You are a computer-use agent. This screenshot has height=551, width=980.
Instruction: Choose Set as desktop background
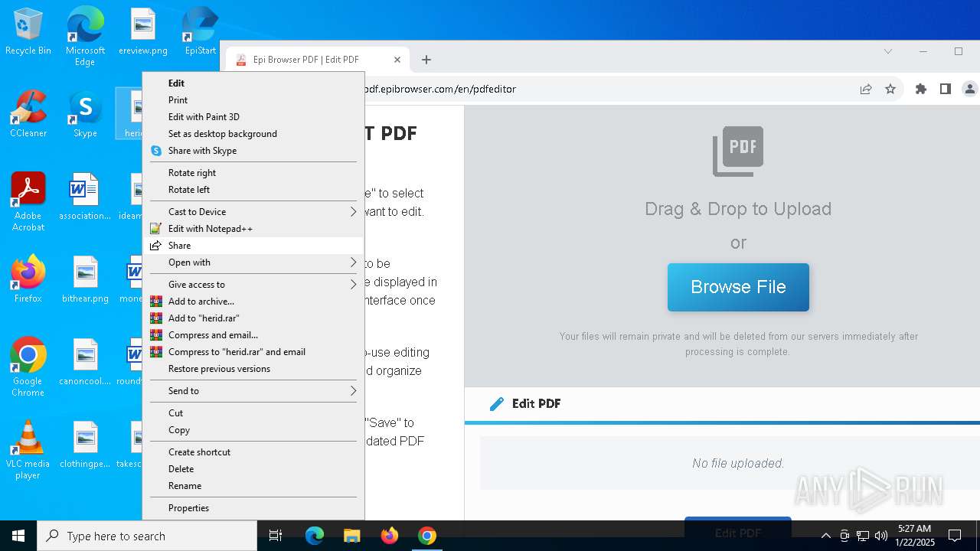(253, 134)
